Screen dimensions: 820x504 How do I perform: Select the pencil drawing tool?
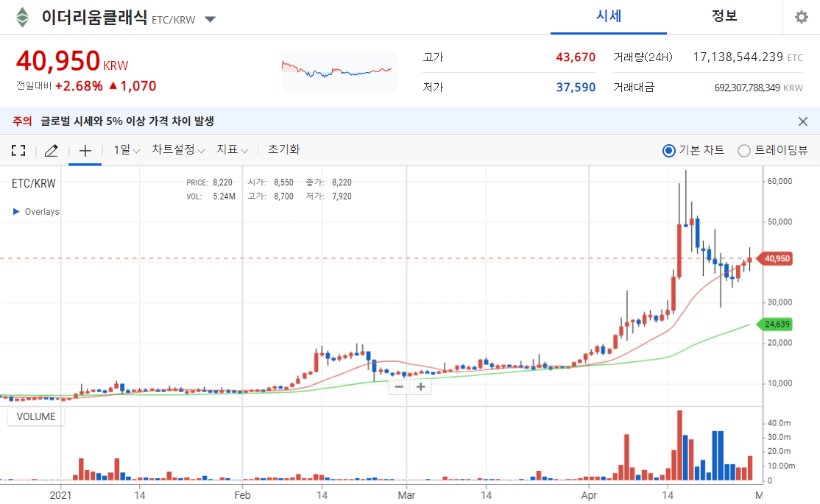tap(52, 151)
